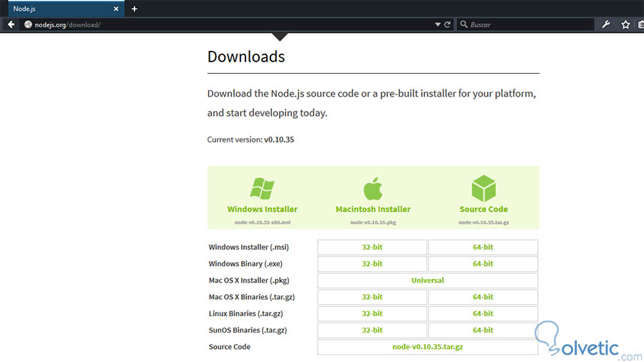644x362 pixels.
Task: Click the Source Code row label
Action: (x=230, y=347)
